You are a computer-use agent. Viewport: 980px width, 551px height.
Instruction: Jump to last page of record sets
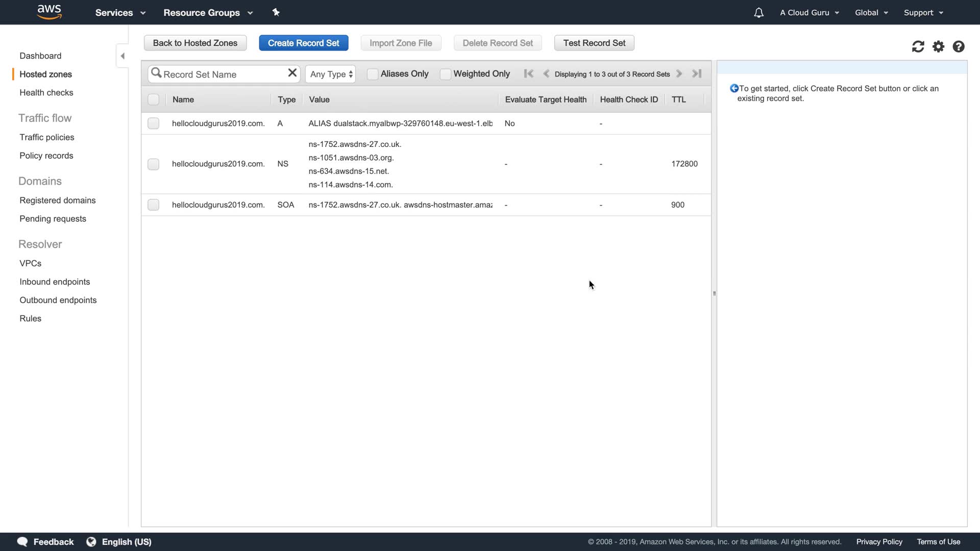pos(697,74)
